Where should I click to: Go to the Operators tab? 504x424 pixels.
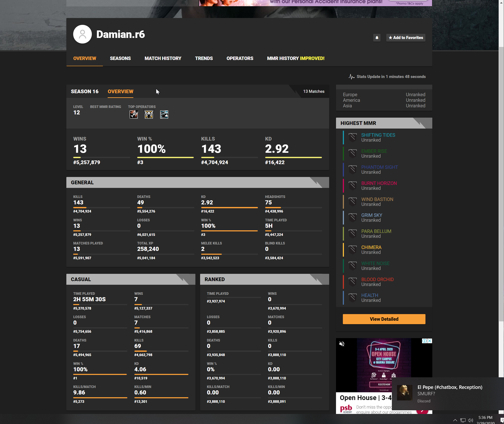click(x=240, y=58)
